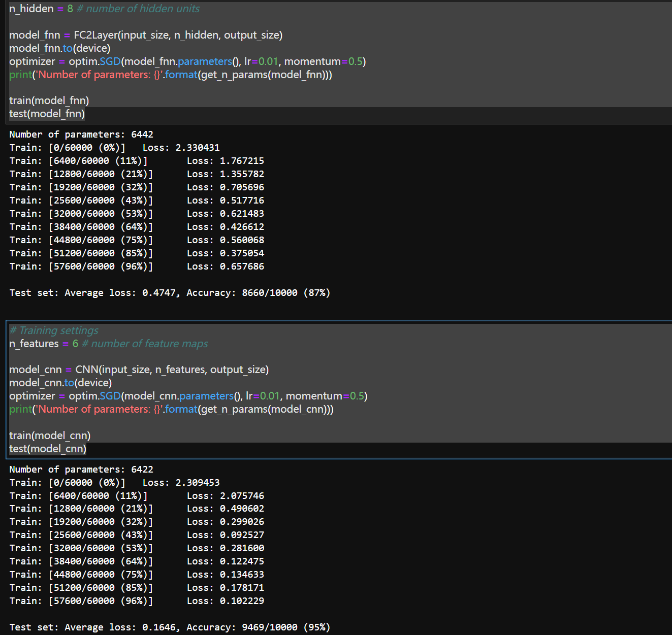Click output line with Loss: 0.560068
The width and height of the screenshot is (672, 635).
coord(137,240)
